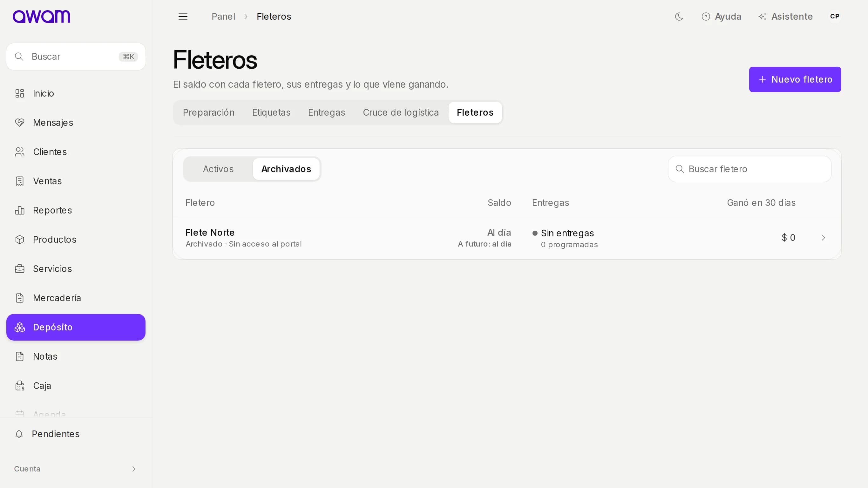Select the Fleteros tab
Image resolution: width=868 pixels, height=488 pixels.
pos(475,112)
